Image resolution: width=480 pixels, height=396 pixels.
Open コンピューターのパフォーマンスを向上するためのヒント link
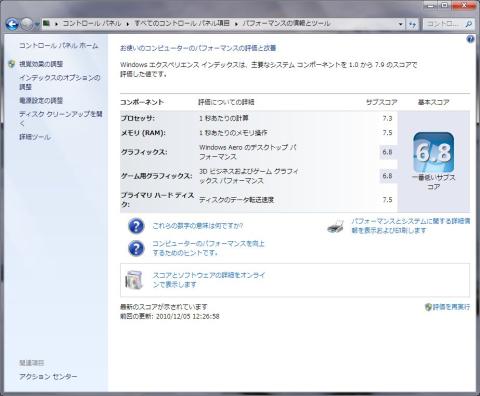[x=208, y=248]
